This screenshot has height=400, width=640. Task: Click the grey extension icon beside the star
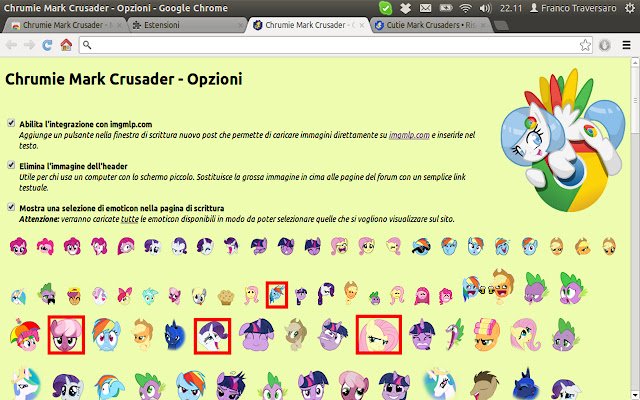tap(604, 45)
